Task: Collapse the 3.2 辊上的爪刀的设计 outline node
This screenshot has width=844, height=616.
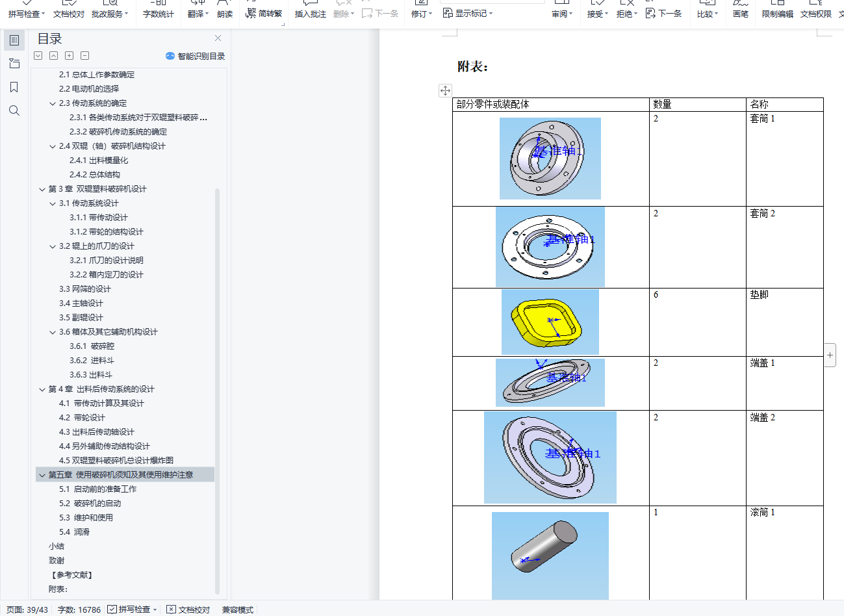Action: click(x=53, y=246)
